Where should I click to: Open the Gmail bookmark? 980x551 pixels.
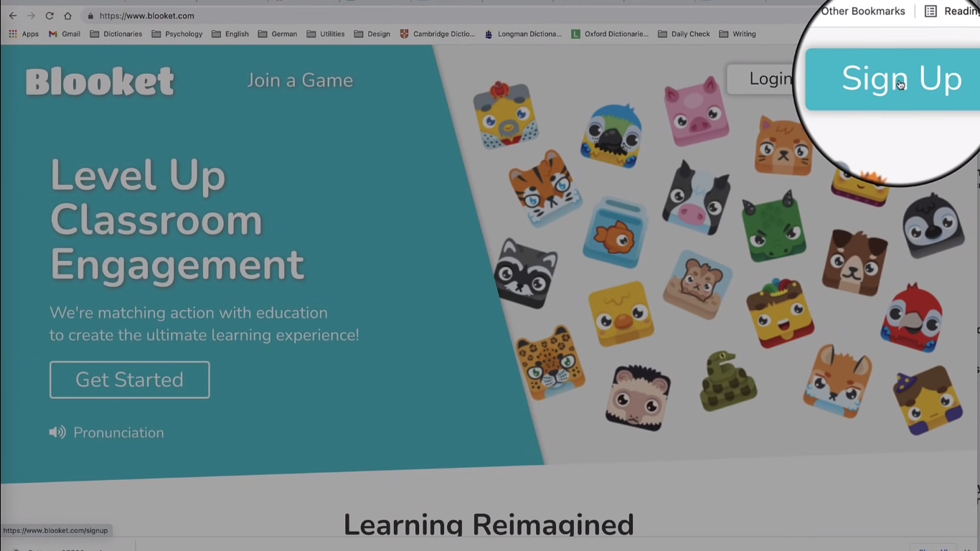point(65,34)
